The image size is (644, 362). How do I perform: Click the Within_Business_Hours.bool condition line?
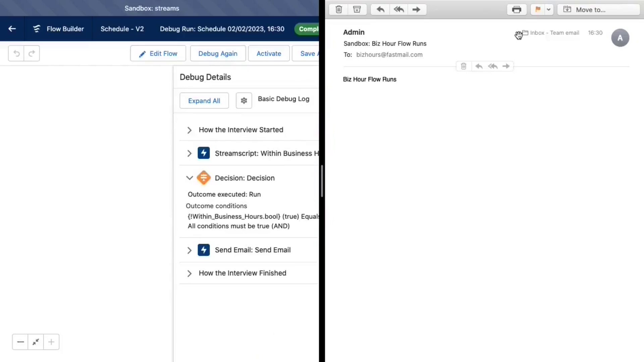(253, 217)
